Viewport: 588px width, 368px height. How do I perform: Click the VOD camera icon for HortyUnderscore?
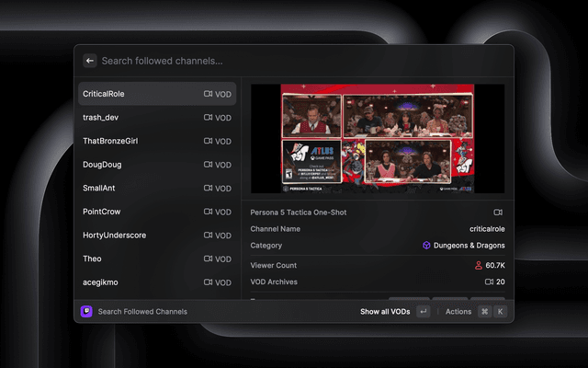(208, 236)
